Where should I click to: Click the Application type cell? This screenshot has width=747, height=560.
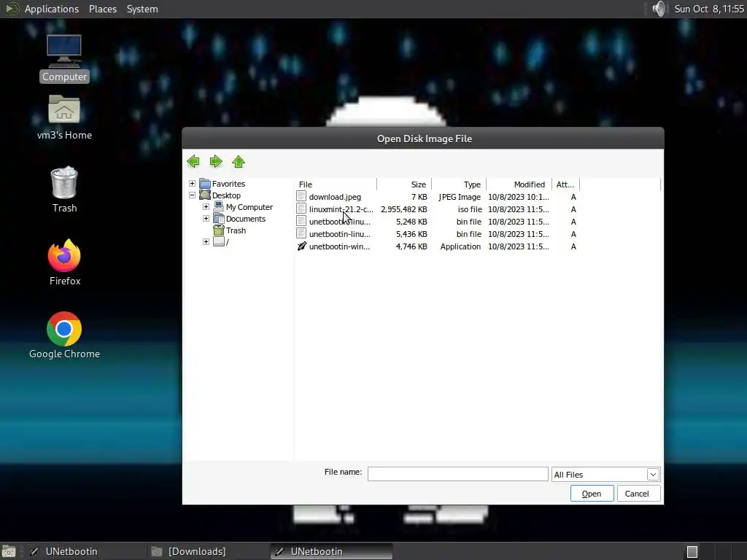[x=461, y=246]
